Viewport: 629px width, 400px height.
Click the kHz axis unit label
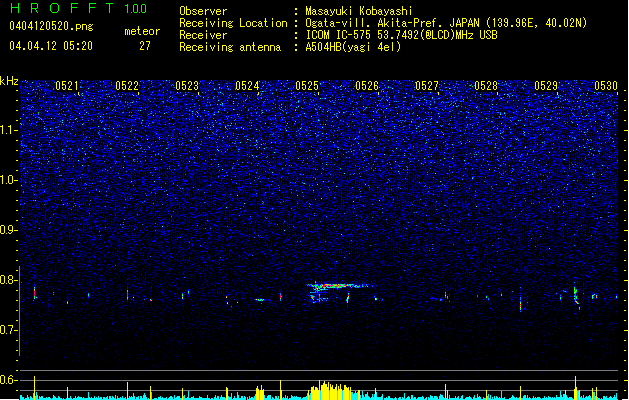tap(9, 81)
